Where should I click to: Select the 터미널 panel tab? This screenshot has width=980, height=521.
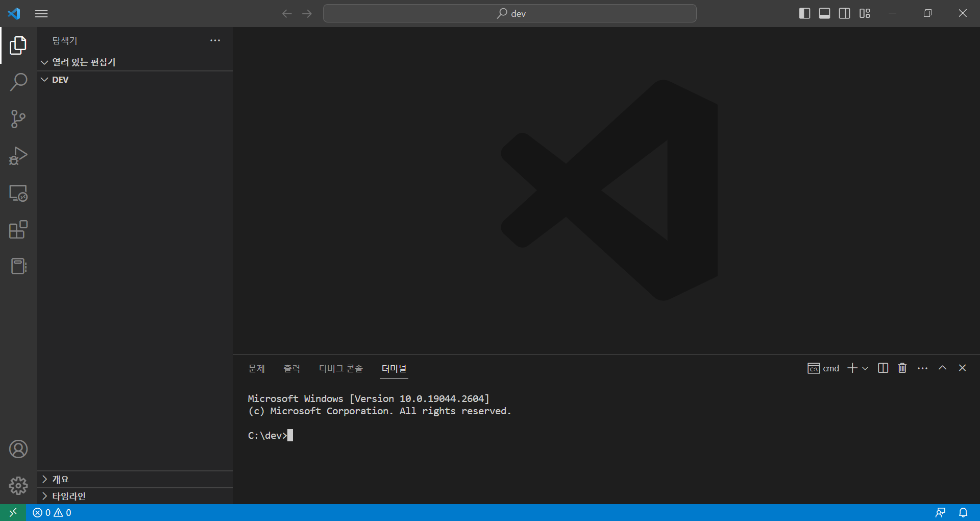394,368
